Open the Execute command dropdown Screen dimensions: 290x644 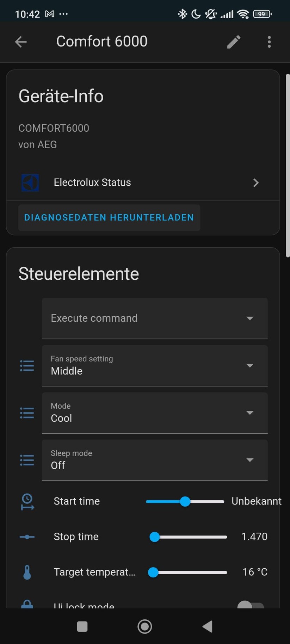(x=154, y=318)
